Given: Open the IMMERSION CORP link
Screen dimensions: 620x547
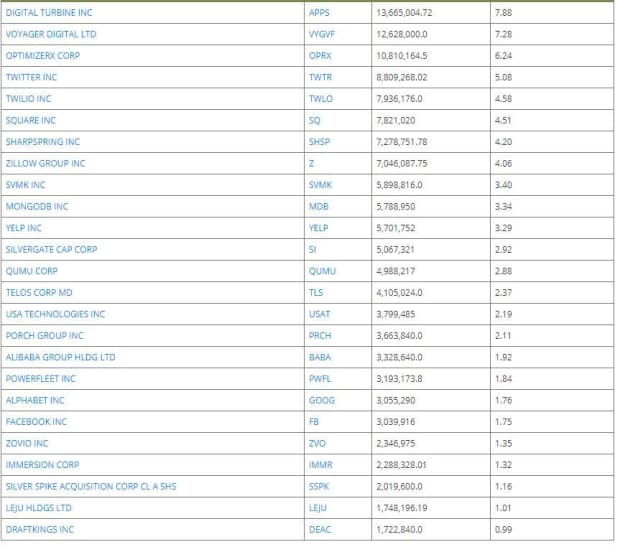Looking at the screenshot, I should tap(42, 465).
